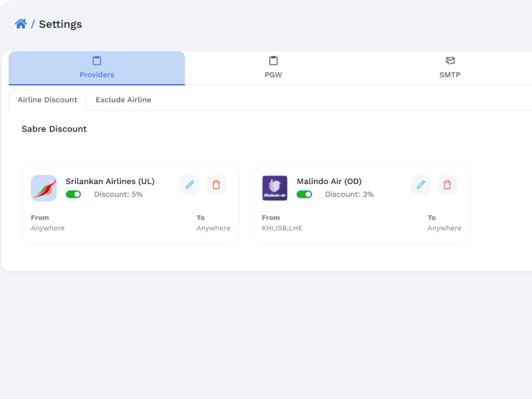The height and width of the screenshot is (399, 532).
Task: Click Srilankan card From Anywhere value
Action: tap(48, 228)
